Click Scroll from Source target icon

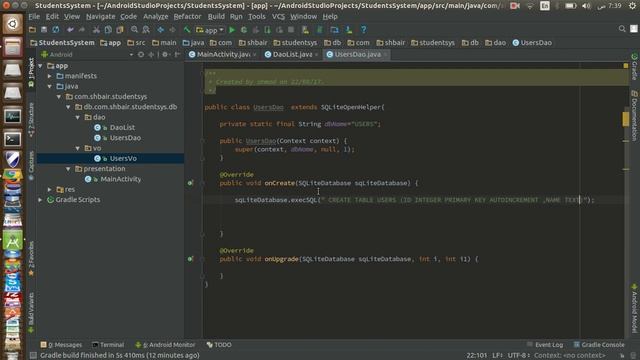[141, 54]
